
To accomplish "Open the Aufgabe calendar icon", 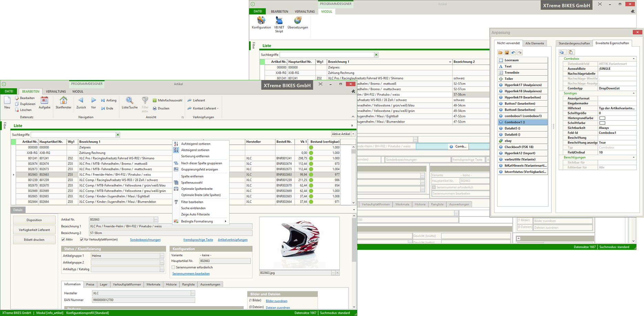I will click(x=44, y=100).
